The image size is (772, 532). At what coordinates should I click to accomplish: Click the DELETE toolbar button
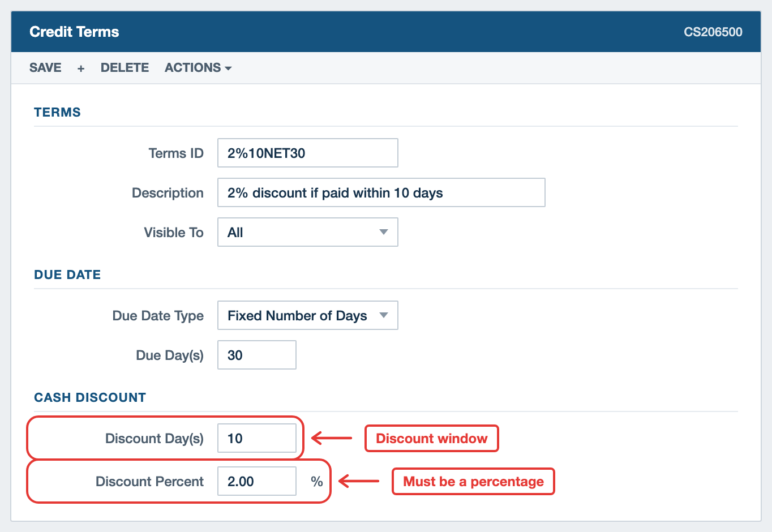pos(125,67)
